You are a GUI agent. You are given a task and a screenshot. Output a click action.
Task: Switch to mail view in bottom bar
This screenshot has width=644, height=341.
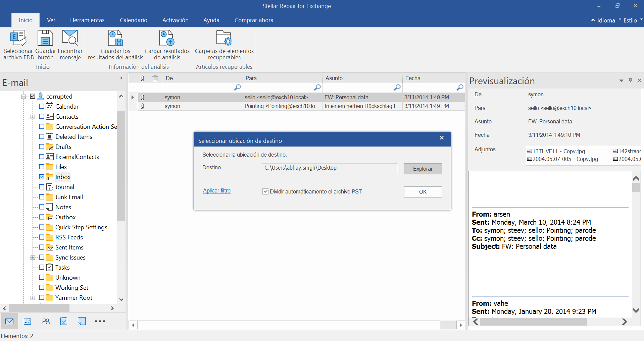click(x=9, y=321)
